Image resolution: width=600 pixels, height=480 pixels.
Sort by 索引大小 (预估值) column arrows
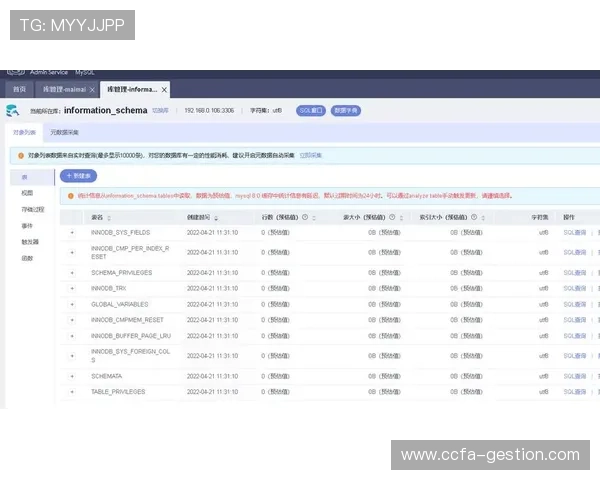[x=483, y=218]
